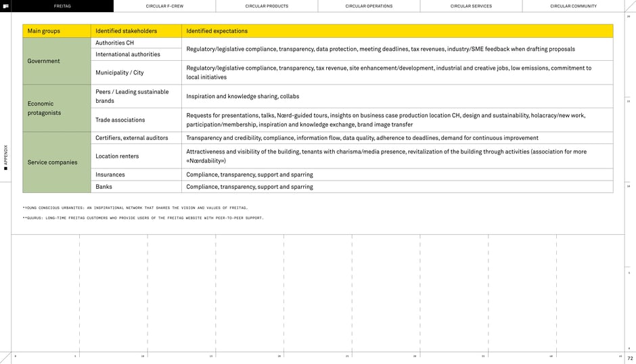
Task: Click the Appendix side label
Action: point(5,158)
